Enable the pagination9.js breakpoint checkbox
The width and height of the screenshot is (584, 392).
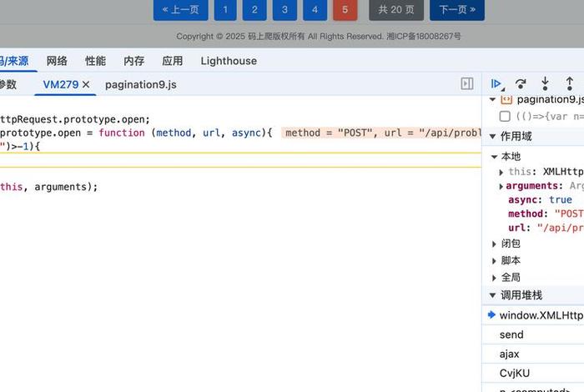tap(505, 117)
